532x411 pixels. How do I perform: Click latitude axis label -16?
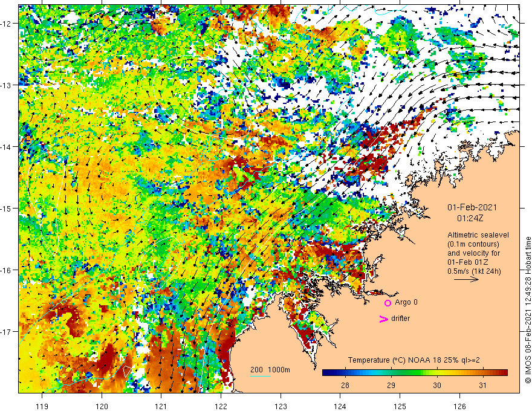(7, 270)
